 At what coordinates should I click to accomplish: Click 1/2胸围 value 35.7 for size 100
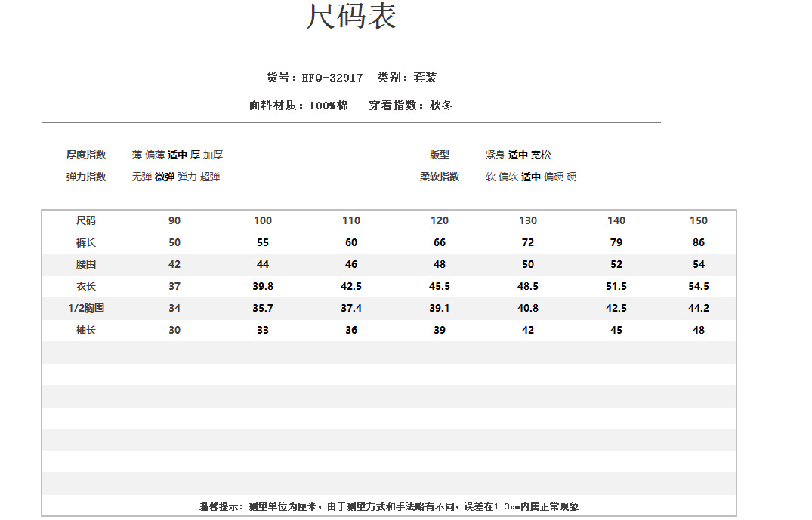click(263, 308)
